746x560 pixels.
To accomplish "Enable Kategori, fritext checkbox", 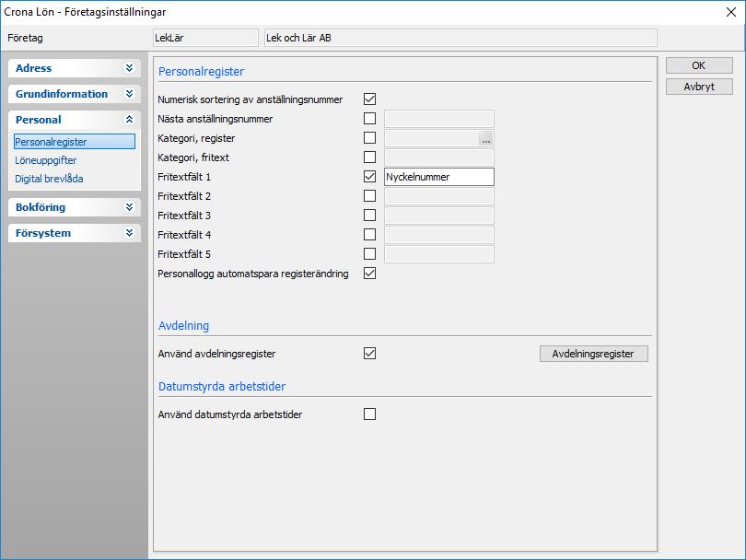I will click(x=369, y=157).
